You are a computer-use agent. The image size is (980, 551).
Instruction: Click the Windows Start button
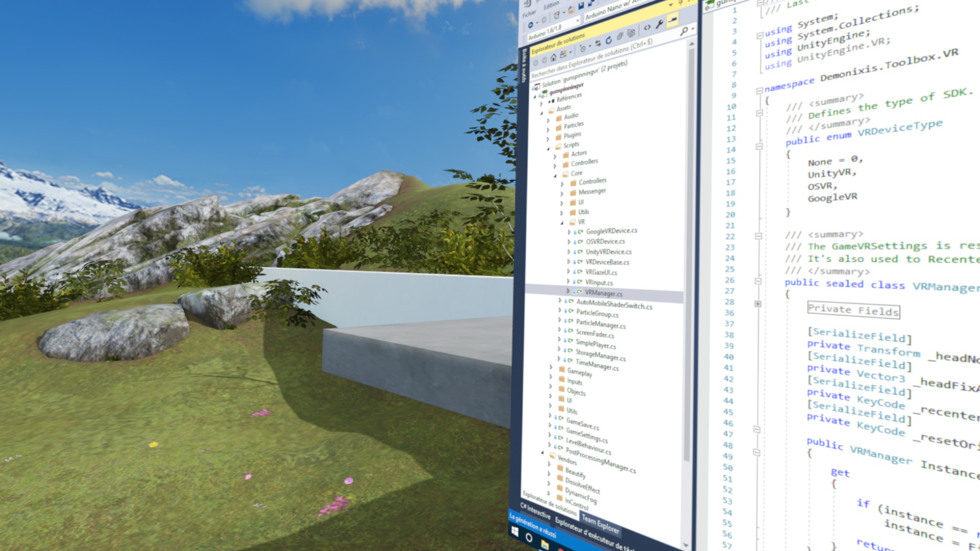point(514,532)
